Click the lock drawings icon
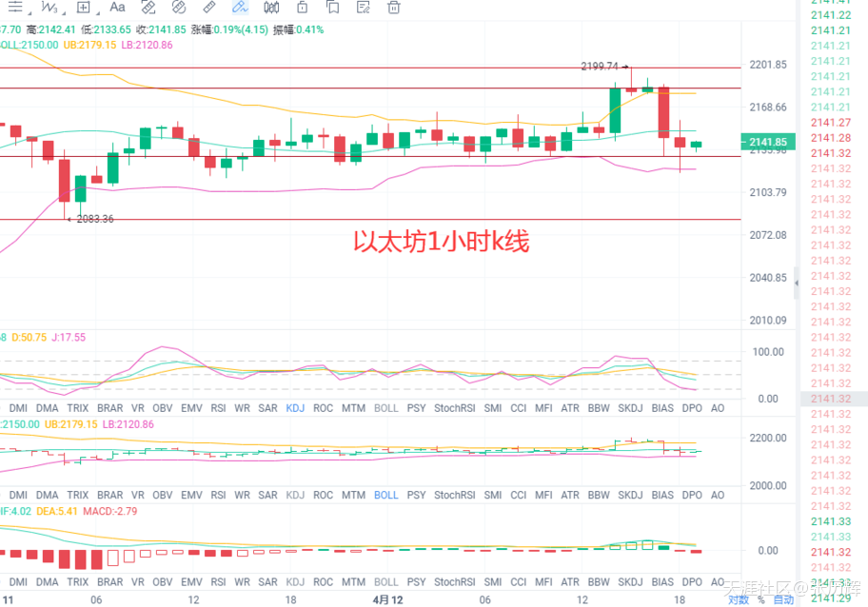This screenshot has height=607, width=868. [x=302, y=7]
